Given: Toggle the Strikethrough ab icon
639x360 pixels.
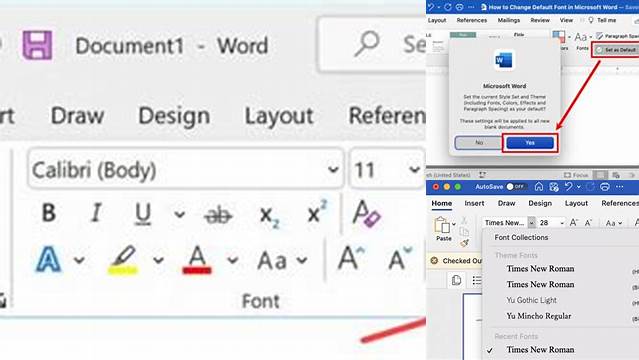Looking at the screenshot, I should (218, 215).
